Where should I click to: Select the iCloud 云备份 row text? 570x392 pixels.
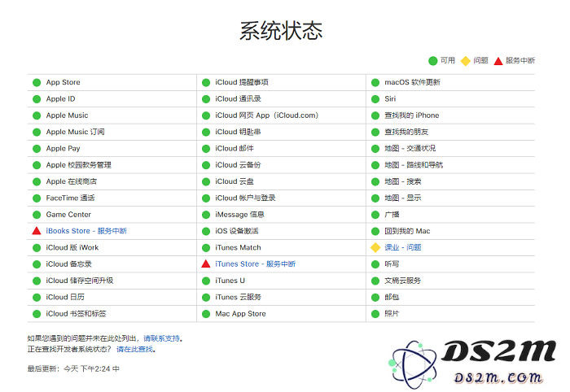[x=238, y=165]
